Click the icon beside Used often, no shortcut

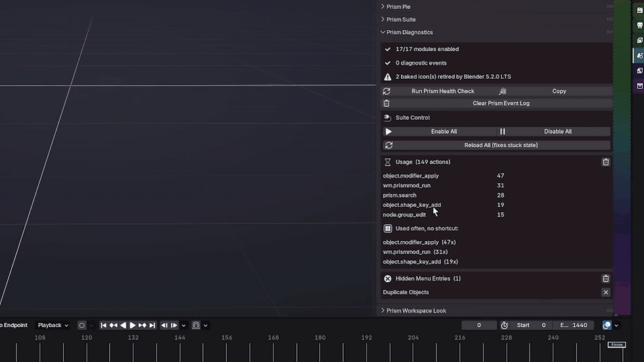pos(387,228)
